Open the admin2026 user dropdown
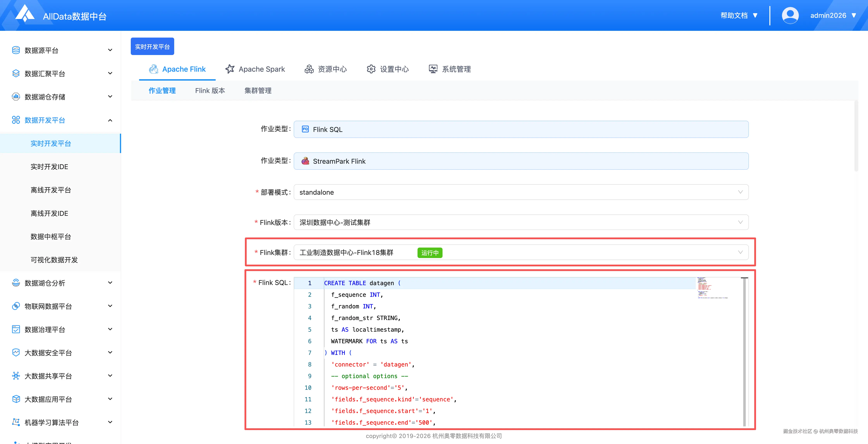The image size is (868, 444). (833, 15)
